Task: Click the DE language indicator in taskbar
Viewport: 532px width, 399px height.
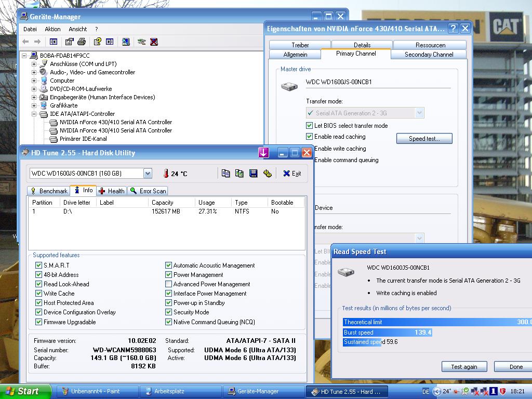Action: [426, 392]
